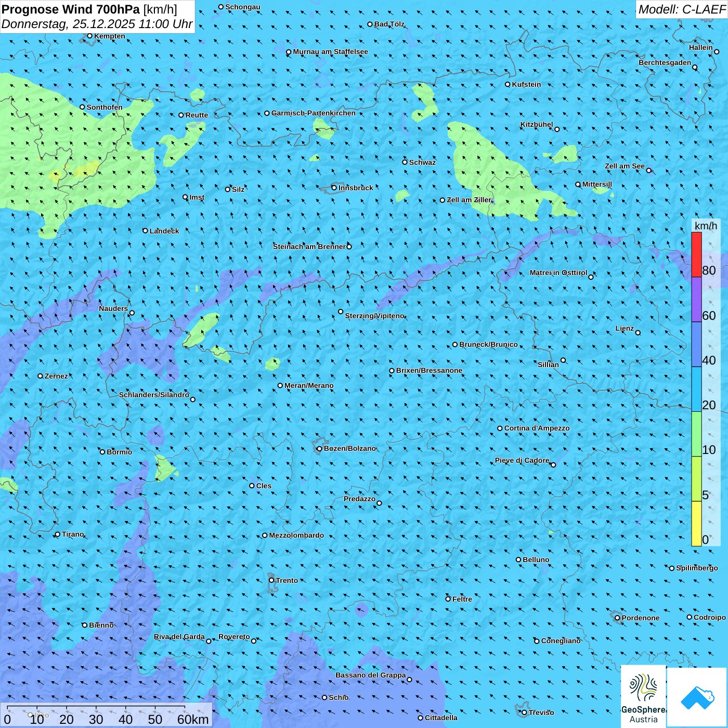
Task: Click the 'Schlanders/Silandro' label
Action: click(x=154, y=395)
